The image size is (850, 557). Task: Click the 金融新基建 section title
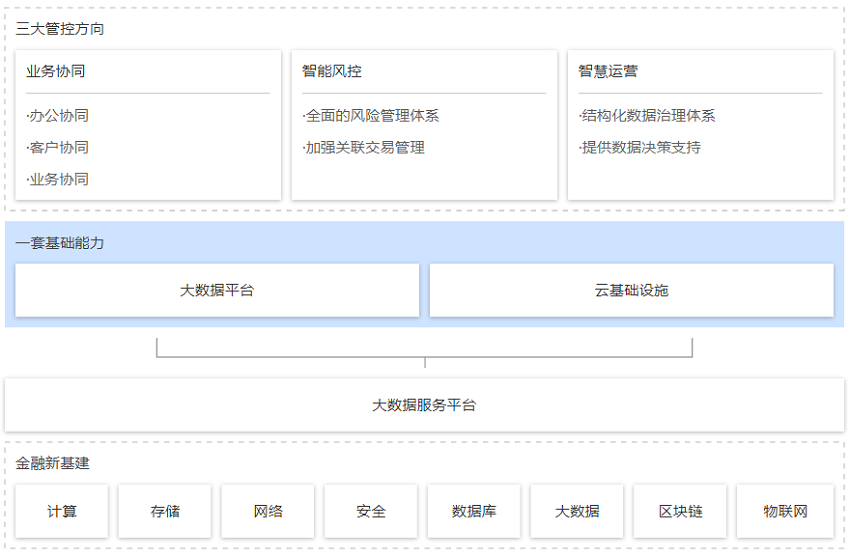(53, 463)
